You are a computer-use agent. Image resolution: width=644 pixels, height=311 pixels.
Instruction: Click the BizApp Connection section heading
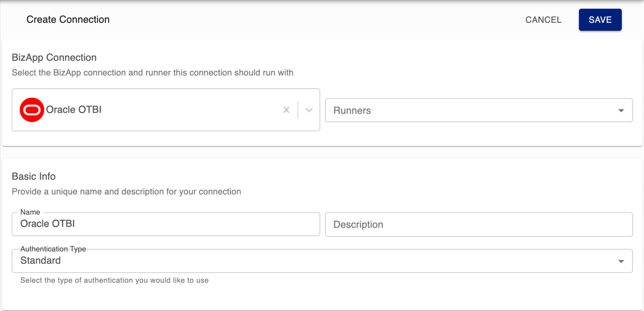click(x=54, y=57)
